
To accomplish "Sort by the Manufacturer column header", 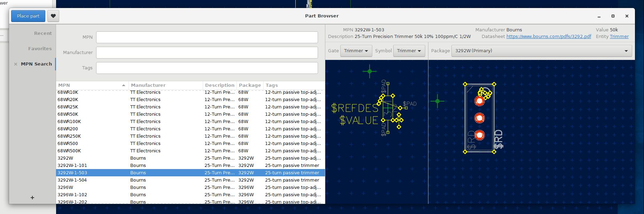I will [166, 85].
